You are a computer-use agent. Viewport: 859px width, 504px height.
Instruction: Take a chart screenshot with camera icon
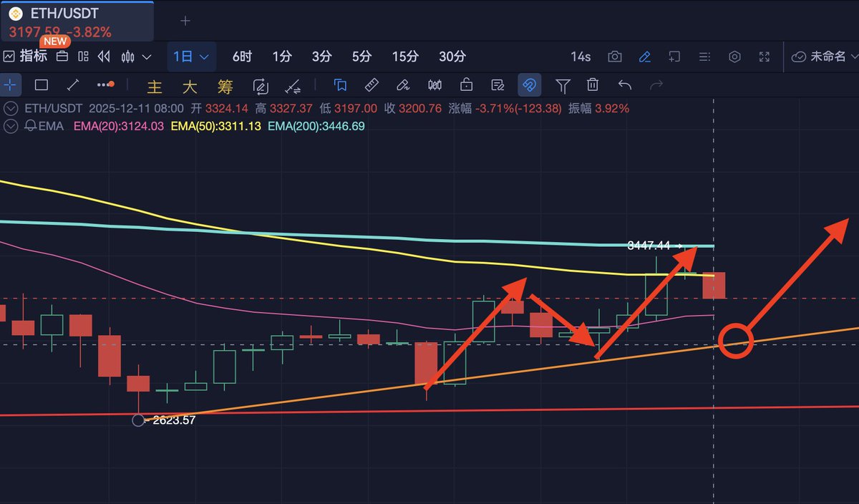614,57
